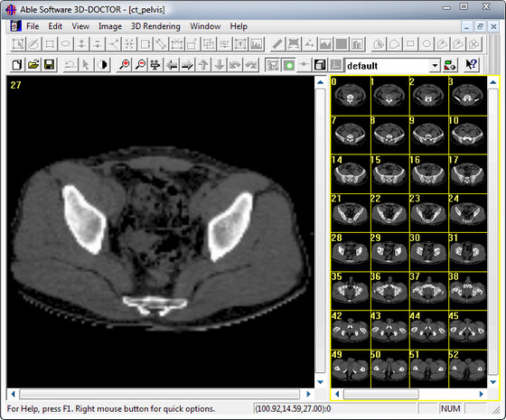Click the zoom in magnifier icon

(x=125, y=65)
